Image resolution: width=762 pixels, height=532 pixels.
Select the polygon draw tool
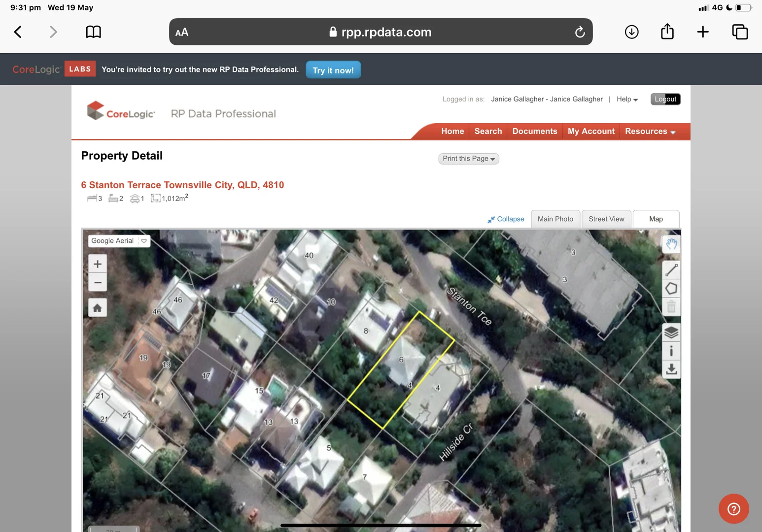coord(671,289)
